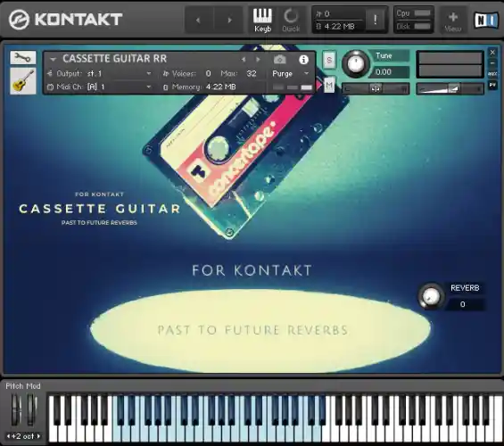Image resolution: width=504 pixels, height=446 pixels.
Task: Go to next preset with header right arrow
Action: pyautogui.click(x=229, y=21)
